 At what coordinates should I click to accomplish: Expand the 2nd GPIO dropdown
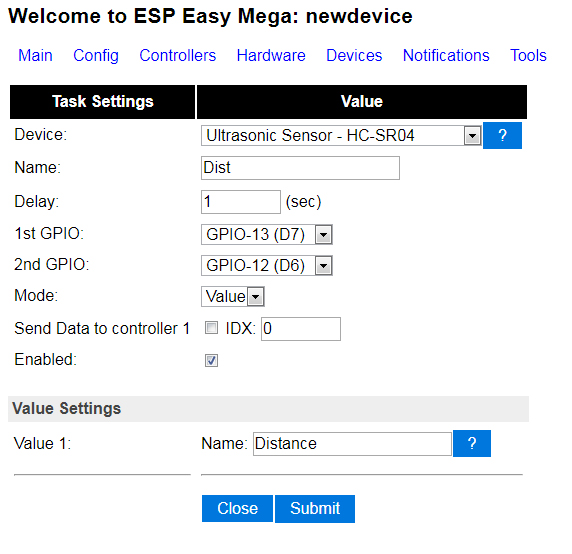tap(267, 266)
